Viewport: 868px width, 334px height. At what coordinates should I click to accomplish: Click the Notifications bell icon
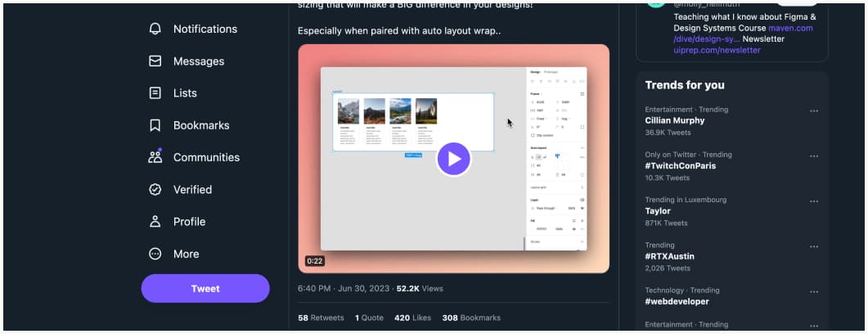tap(155, 29)
